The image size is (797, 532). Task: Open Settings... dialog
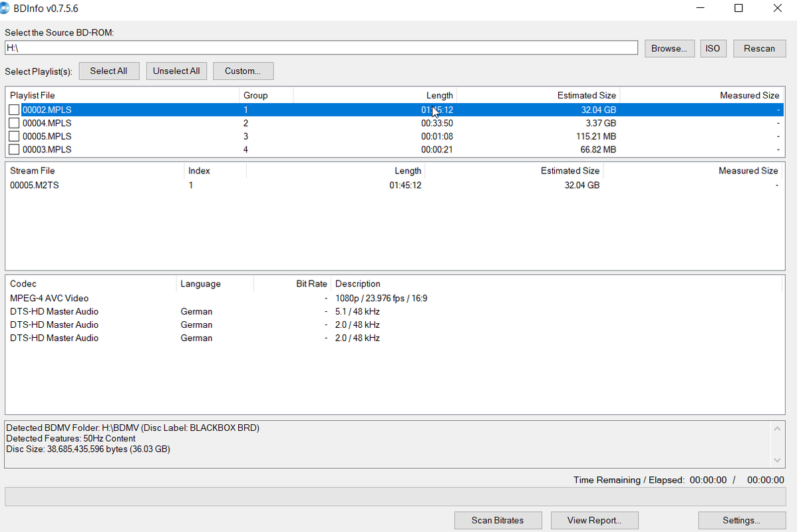pos(742,520)
